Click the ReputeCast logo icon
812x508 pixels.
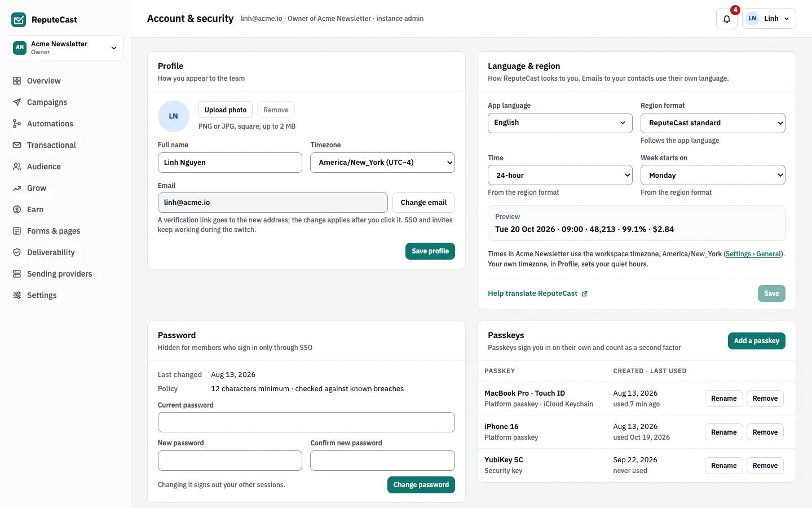tap(19, 20)
